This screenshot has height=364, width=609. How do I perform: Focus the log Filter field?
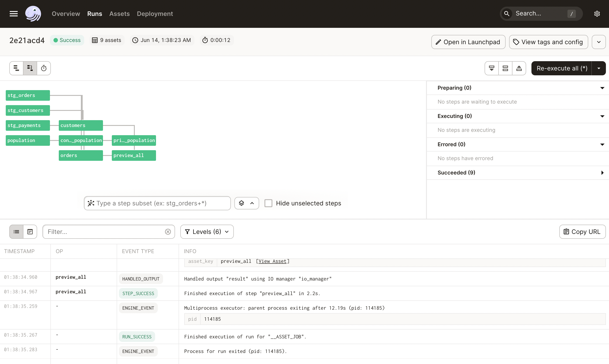(109, 232)
